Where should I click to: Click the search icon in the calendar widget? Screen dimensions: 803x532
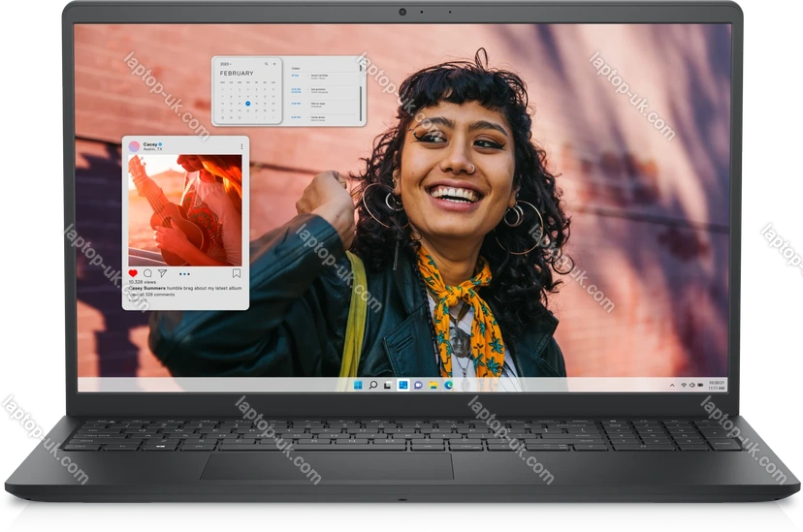266,64
